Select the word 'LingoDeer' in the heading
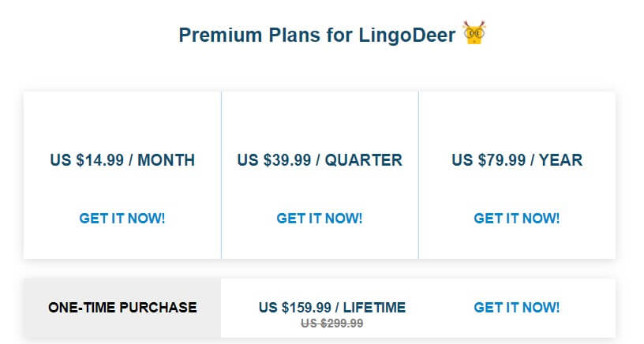Viewport: 644px width, 344px height. click(407, 36)
